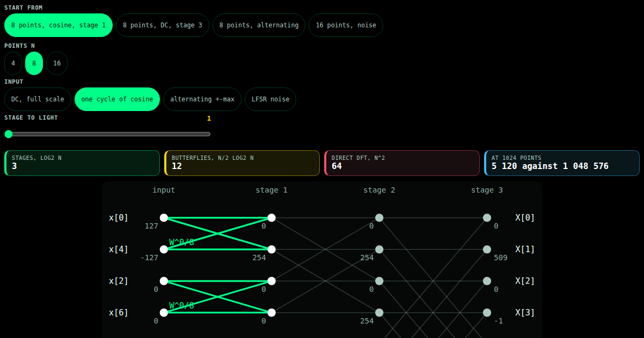The image size is (644, 338).
Task: Click the "POINTS N" section heading
Action: pos(19,46)
